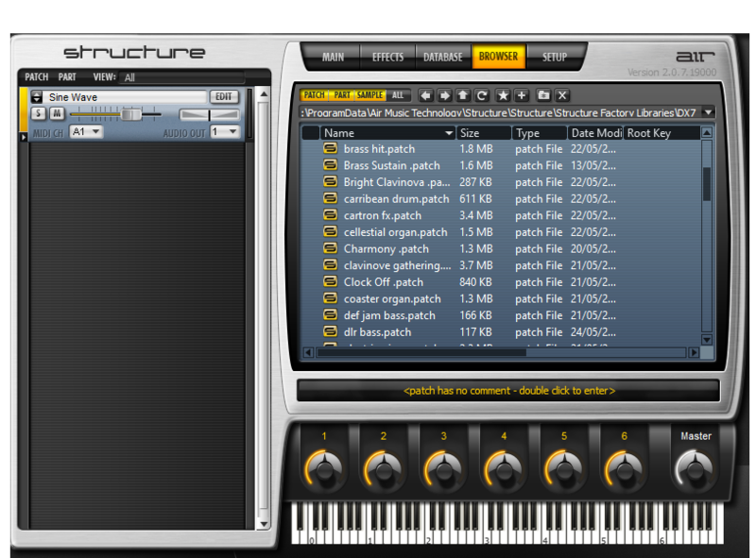Go up one folder level
Screen dimensions: 756x558
(x=463, y=95)
